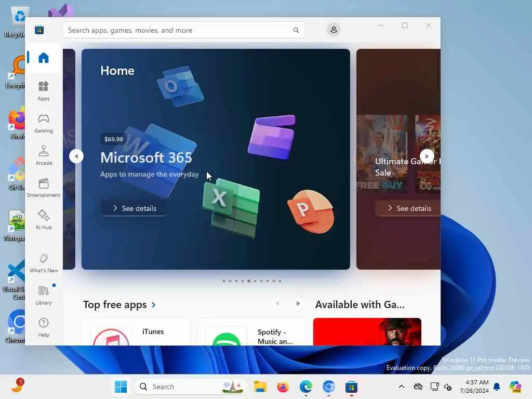
Task: Open the Library section
Action: [44, 295]
